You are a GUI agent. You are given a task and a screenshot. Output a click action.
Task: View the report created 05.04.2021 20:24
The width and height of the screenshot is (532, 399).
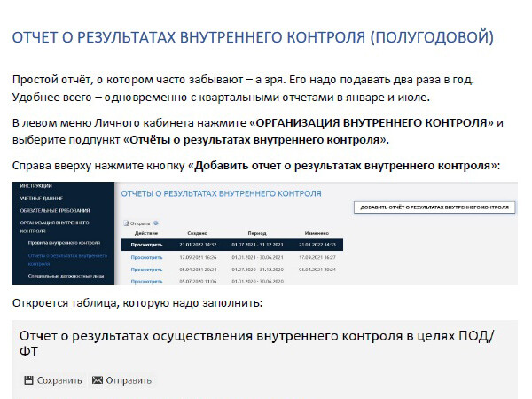(146, 270)
